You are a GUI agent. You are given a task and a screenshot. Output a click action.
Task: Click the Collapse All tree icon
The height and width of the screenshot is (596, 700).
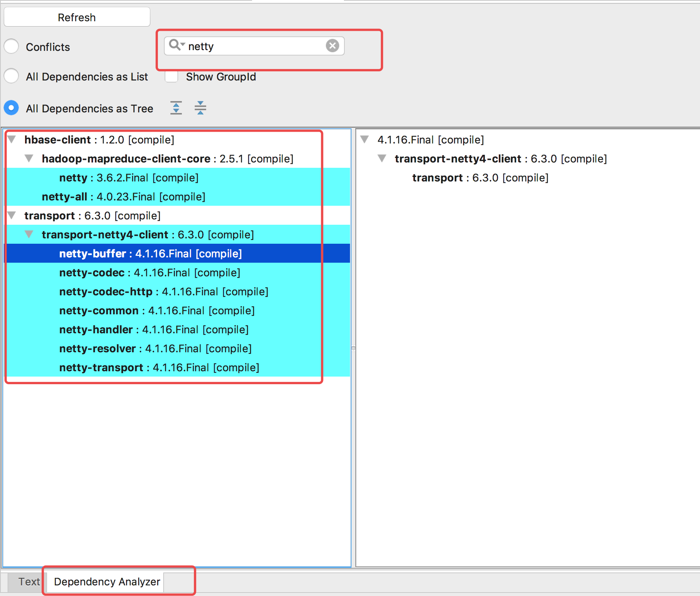click(x=200, y=108)
